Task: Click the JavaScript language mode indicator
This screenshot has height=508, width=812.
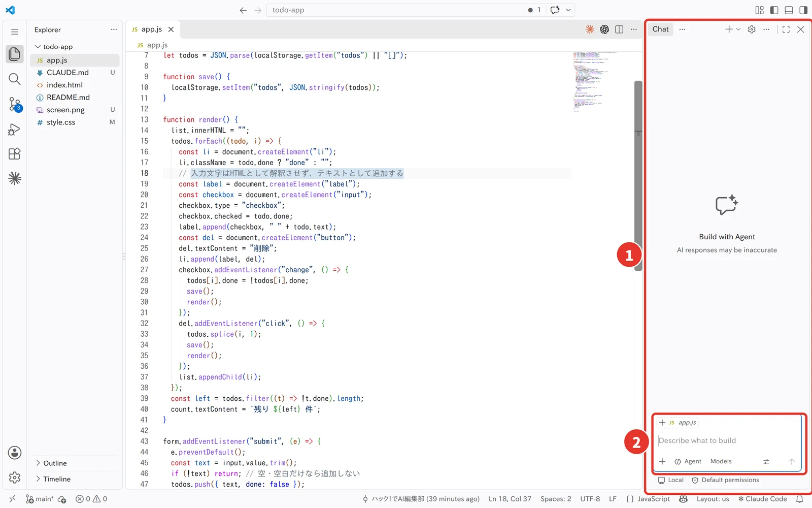Action: 654,499
